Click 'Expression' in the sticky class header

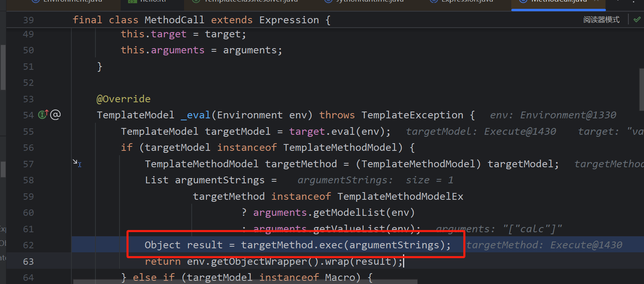[x=289, y=20]
